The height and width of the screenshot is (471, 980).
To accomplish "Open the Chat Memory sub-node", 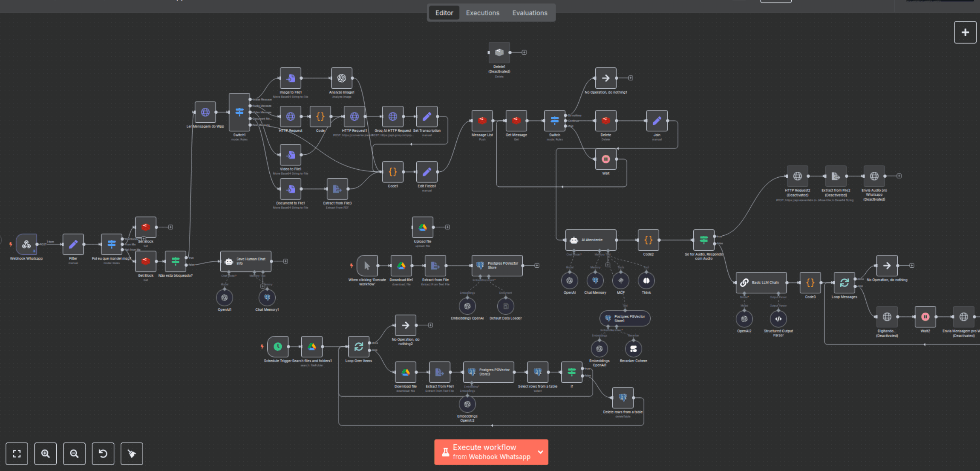I will (595, 280).
